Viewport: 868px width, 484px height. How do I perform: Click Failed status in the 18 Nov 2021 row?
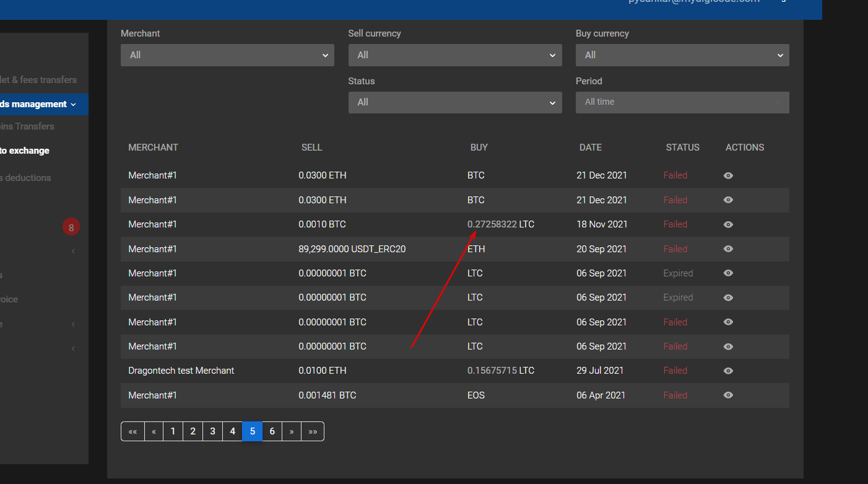tap(675, 224)
